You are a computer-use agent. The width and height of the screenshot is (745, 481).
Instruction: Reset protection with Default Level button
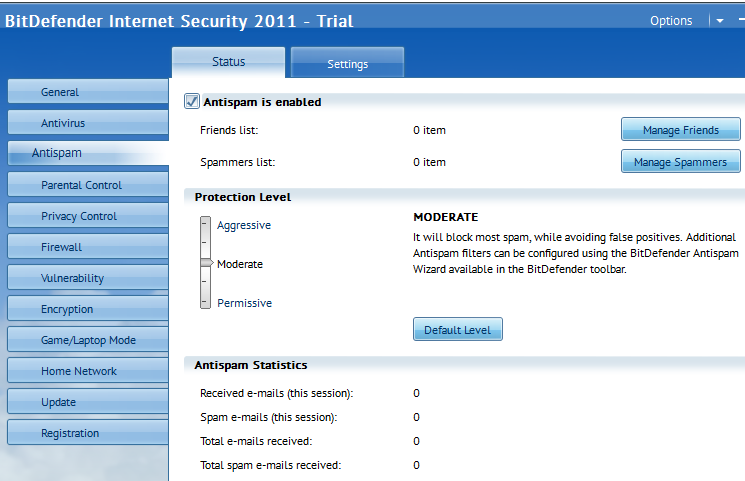[x=458, y=329]
